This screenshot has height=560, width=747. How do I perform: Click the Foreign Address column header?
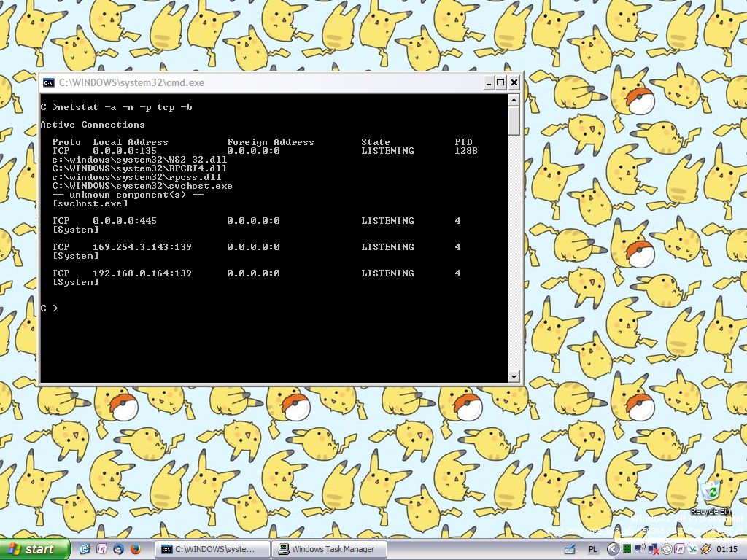270,142
